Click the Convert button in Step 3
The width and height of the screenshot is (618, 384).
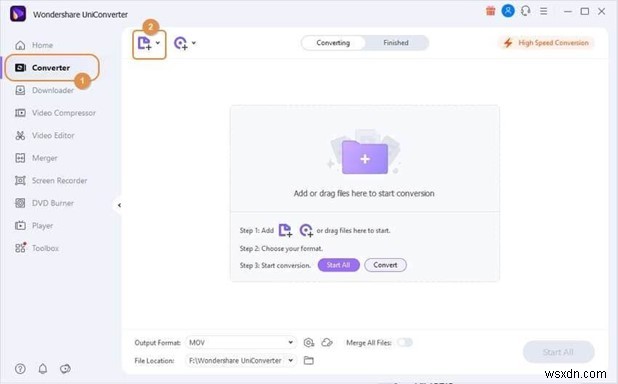pos(385,265)
